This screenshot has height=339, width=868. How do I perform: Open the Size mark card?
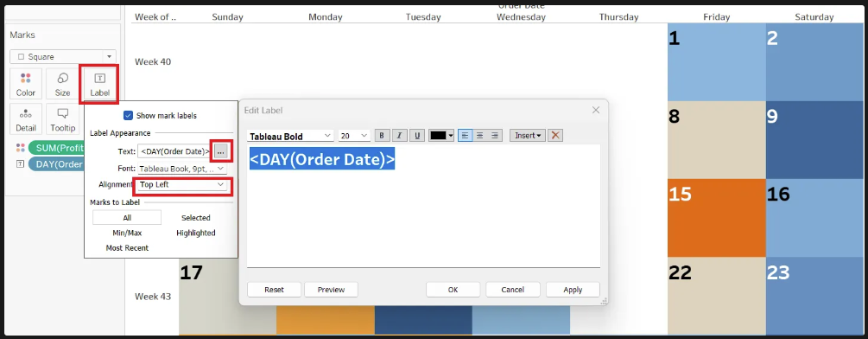point(62,84)
